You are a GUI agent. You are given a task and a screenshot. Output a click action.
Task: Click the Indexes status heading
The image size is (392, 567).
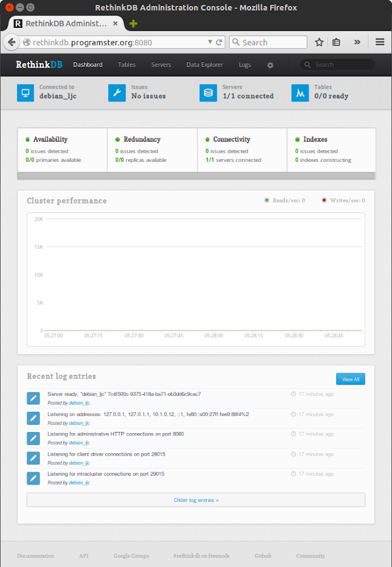point(315,139)
